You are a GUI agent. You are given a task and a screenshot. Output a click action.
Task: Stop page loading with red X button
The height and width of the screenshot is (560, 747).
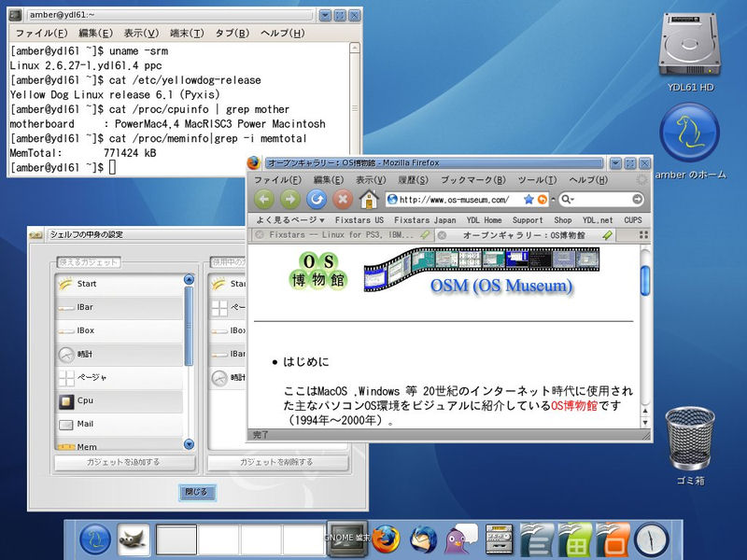[343, 199]
